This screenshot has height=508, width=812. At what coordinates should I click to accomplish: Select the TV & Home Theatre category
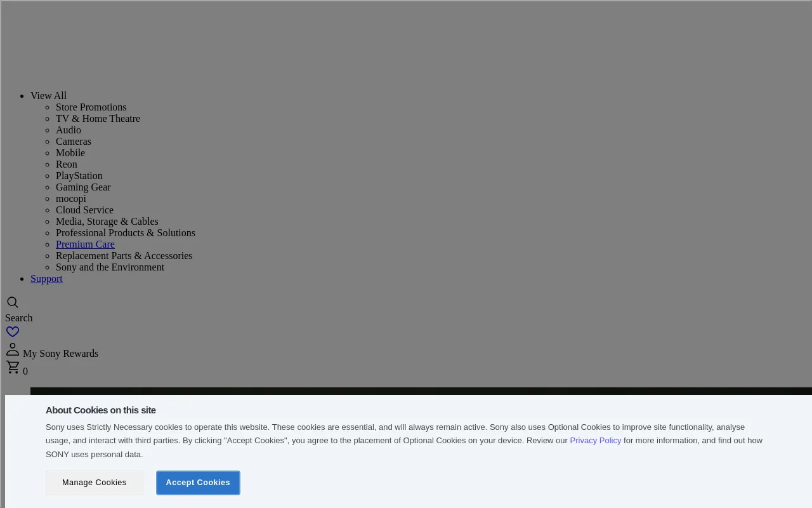[98, 119]
